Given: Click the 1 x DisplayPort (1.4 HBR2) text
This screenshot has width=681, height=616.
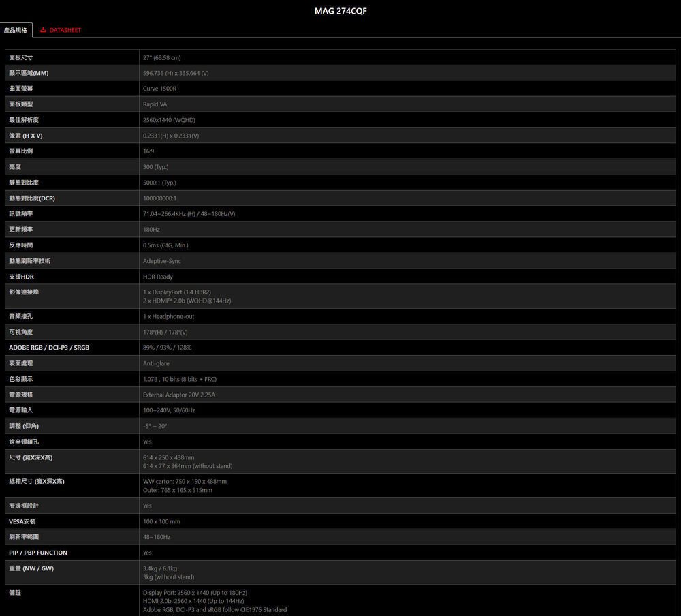Looking at the screenshot, I should tap(177, 292).
